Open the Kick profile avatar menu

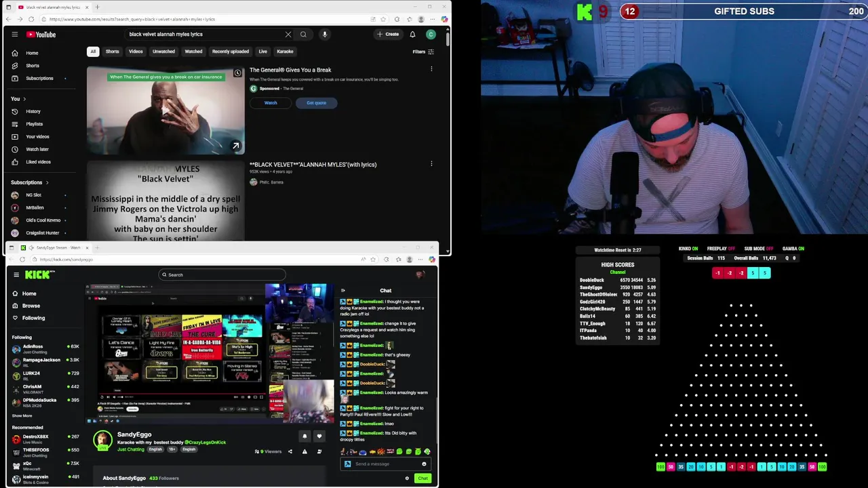(x=420, y=274)
